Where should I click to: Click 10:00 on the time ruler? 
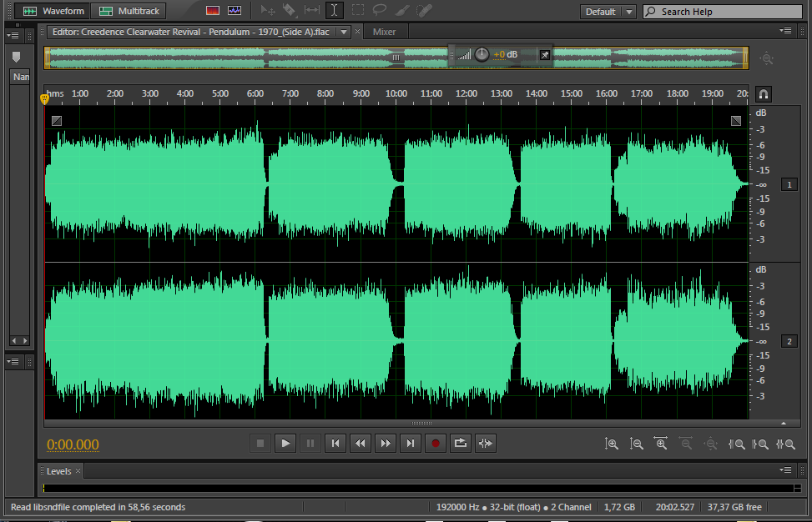tap(396, 93)
